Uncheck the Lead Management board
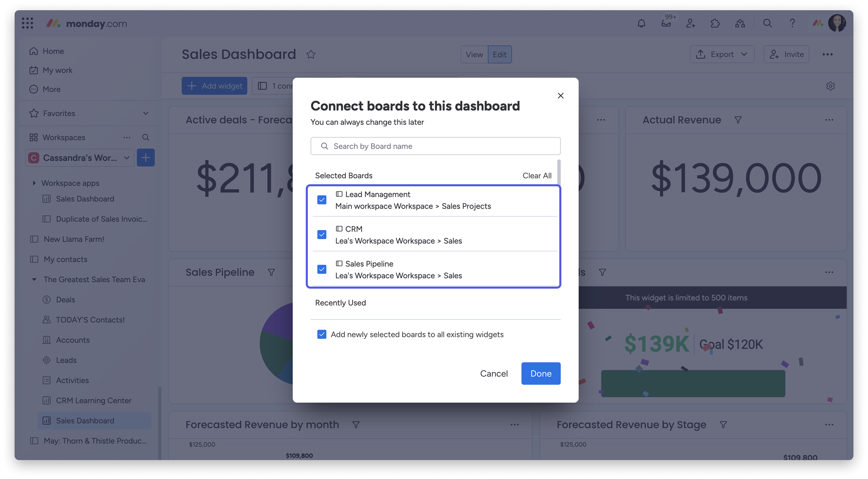 pyautogui.click(x=322, y=200)
